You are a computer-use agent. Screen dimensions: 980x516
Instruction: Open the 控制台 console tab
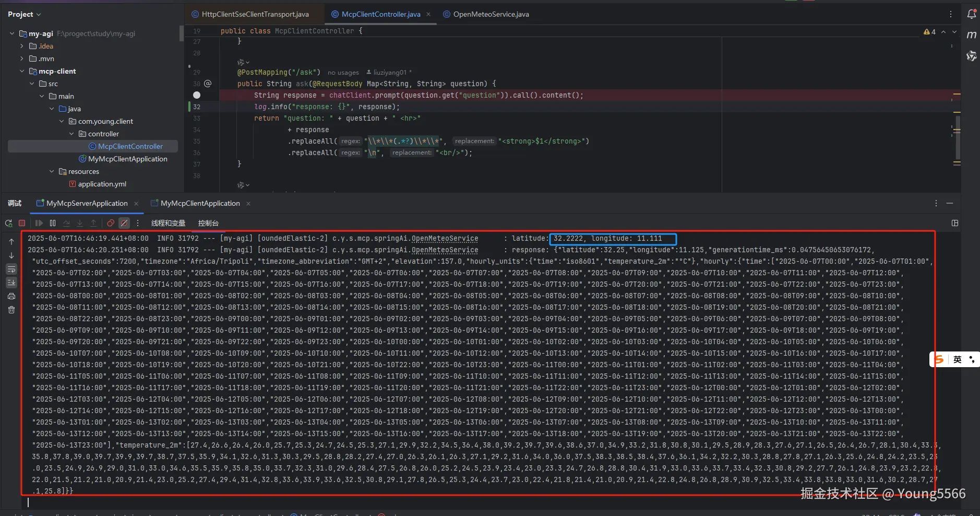(x=208, y=223)
